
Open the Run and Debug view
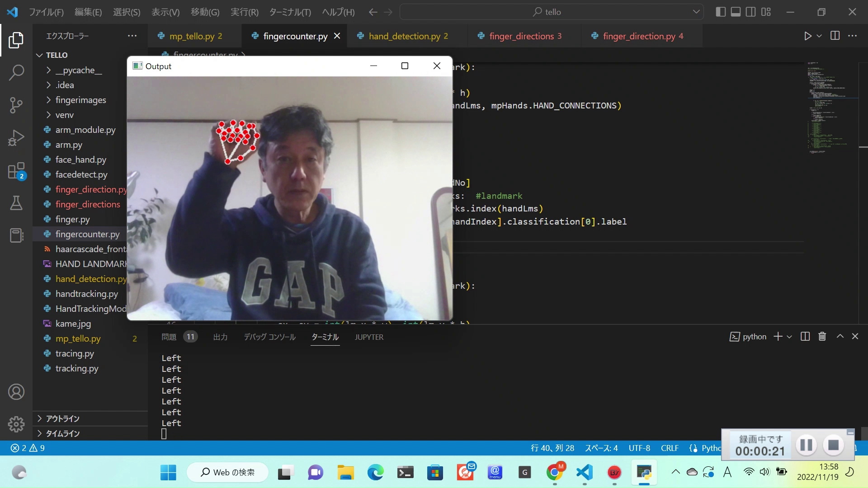click(16, 138)
